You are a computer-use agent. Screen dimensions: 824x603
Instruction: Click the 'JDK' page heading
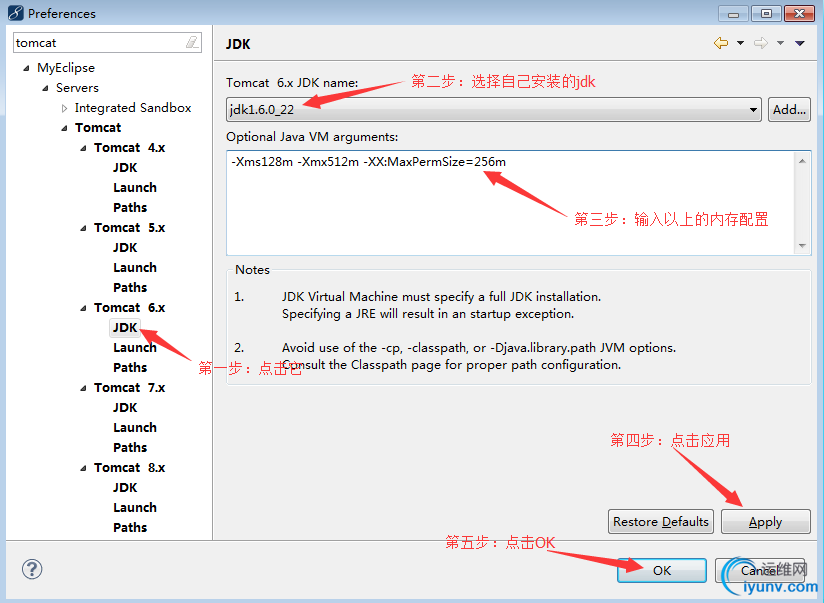click(238, 44)
